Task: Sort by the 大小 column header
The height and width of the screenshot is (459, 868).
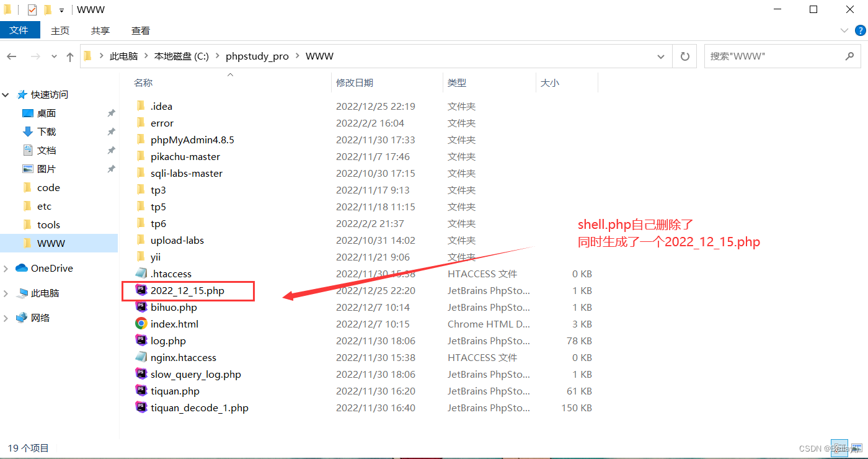Action: click(550, 82)
